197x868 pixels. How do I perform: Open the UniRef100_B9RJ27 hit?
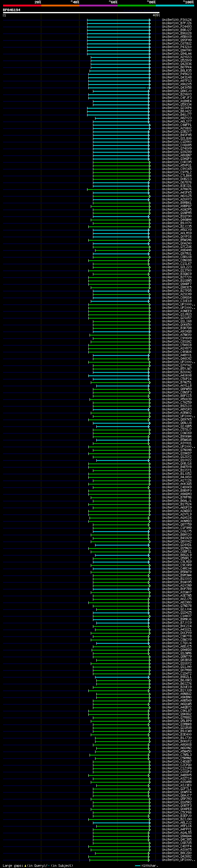(176, 30)
